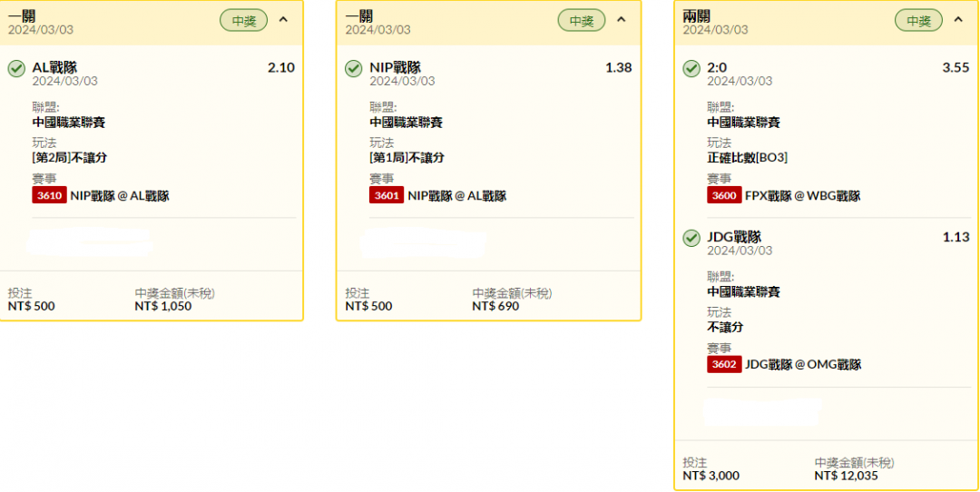Click 中獎 badge on the 兩關 ticket
Viewport: 980px width, 492px height.
click(x=918, y=21)
